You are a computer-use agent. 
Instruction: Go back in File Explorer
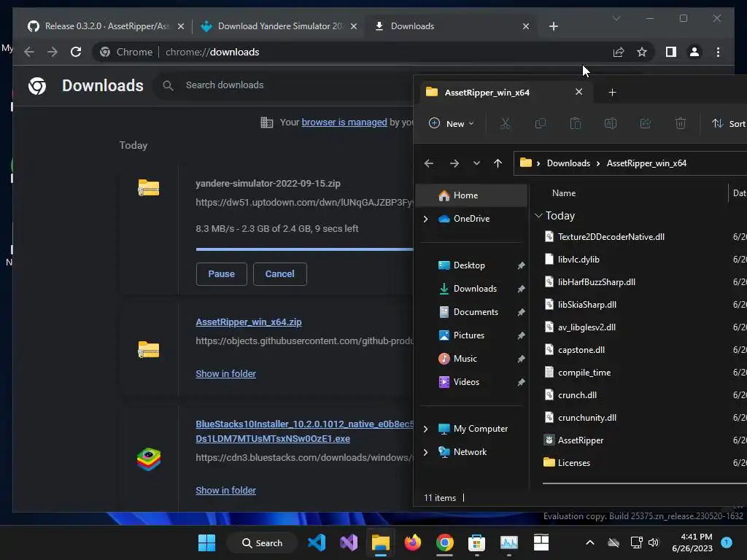click(x=429, y=163)
